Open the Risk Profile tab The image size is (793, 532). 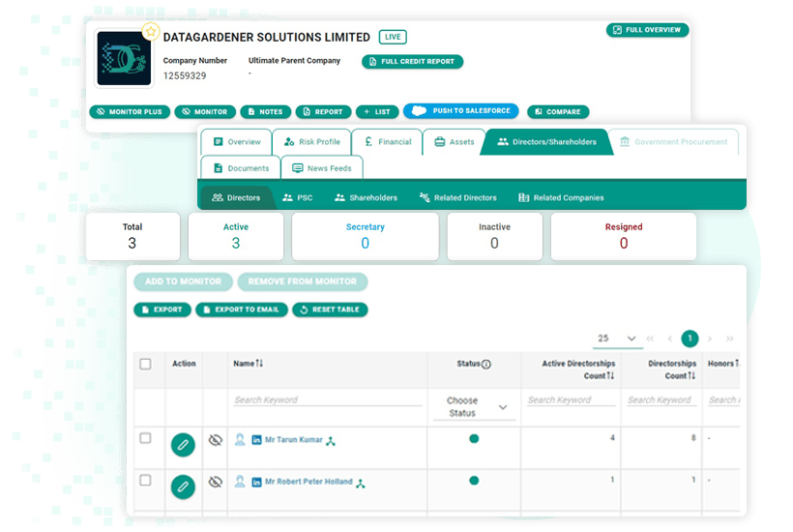pos(312,142)
